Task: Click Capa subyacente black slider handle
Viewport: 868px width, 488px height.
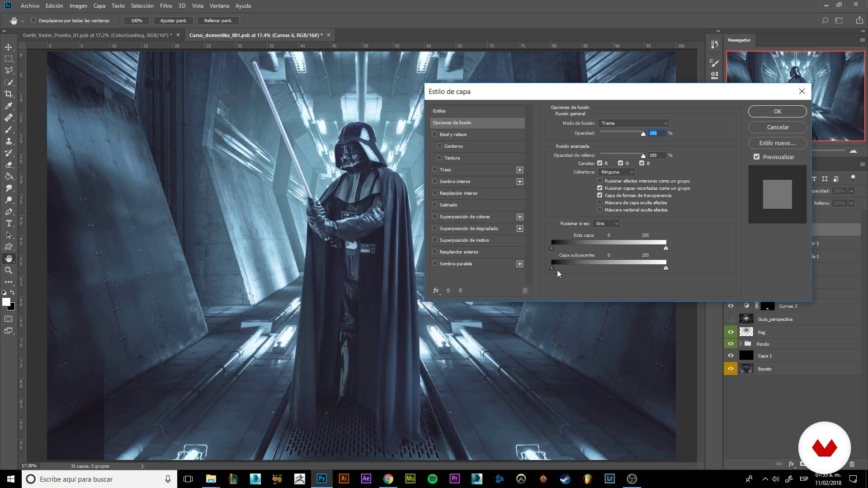Action: tap(552, 268)
